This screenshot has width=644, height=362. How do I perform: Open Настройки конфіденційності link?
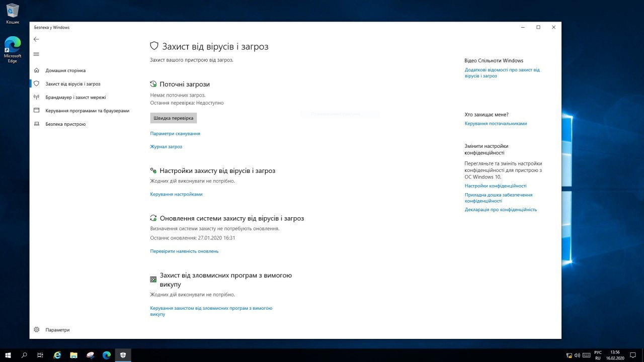pyautogui.click(x=496, y=186)
